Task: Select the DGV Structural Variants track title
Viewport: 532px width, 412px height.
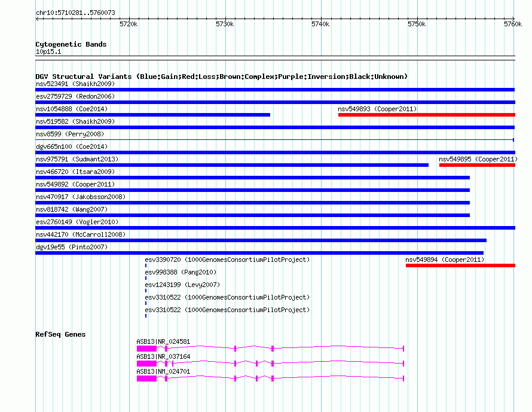Action: [x=222, y=77]
